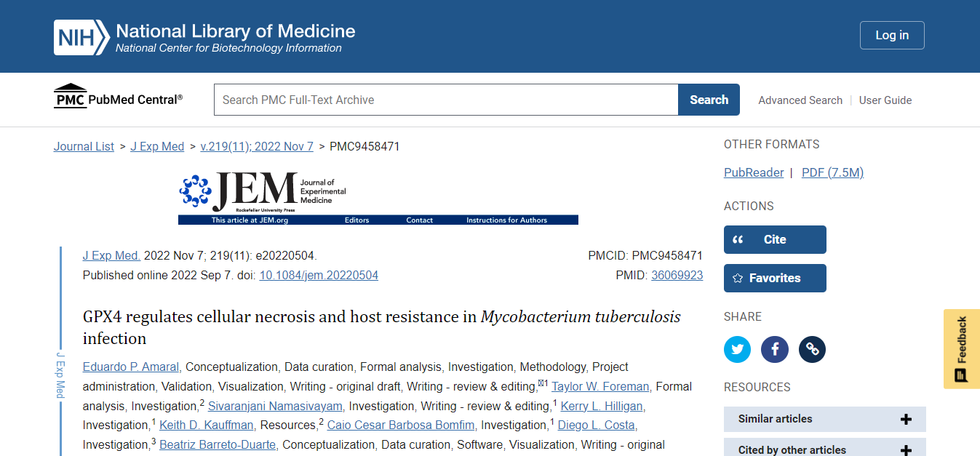Viewport: 980px width, 456px height.
Task: Open Advanced Search
Action: coord(800,100)
